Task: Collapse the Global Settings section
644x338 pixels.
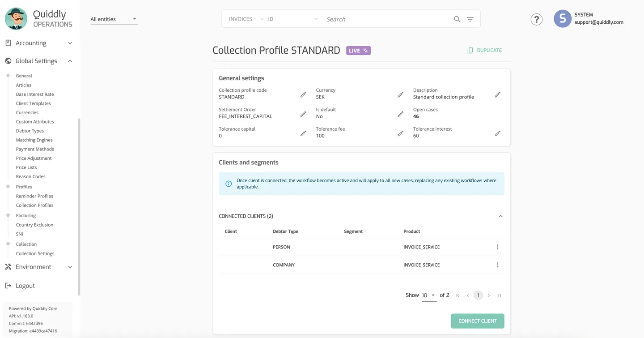Action: point(38,61)
